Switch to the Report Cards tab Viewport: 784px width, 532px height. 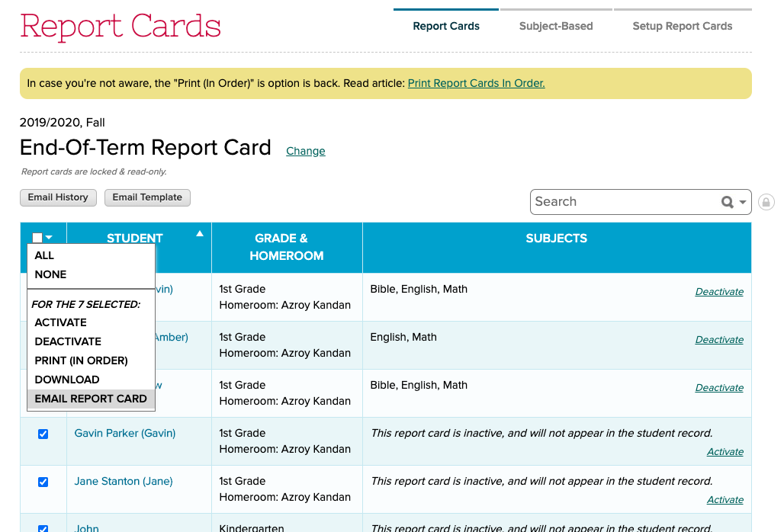446,26
